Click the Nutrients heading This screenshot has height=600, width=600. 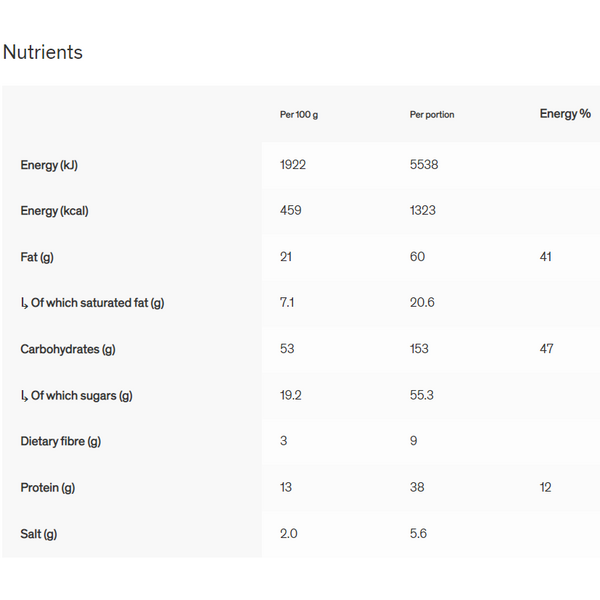(43, 52)
